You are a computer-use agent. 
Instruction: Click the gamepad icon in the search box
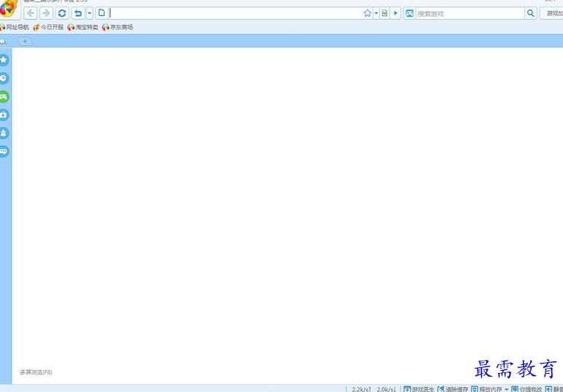point(409,13)
